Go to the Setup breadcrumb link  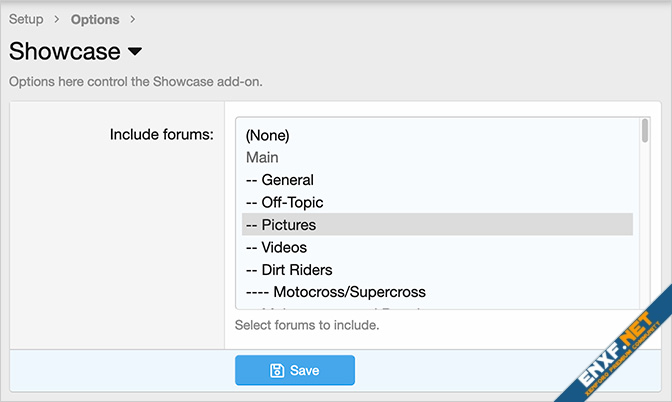tap(26, 20)
